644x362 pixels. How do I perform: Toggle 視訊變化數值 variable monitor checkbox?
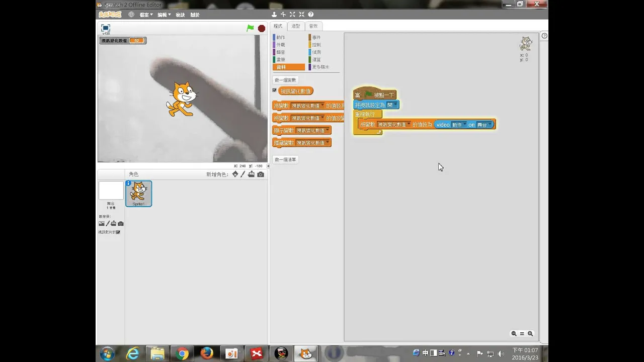point(274,90)
